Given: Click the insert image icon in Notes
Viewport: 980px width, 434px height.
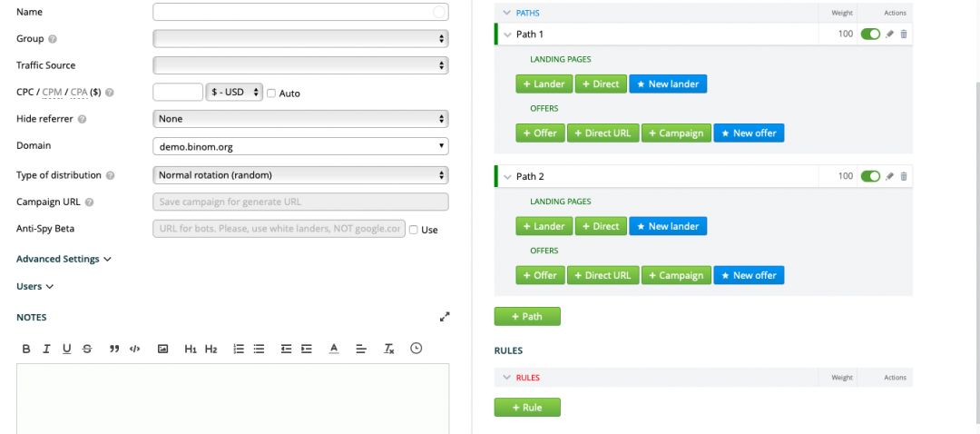Looking at the screenshot, I should 163,349.
